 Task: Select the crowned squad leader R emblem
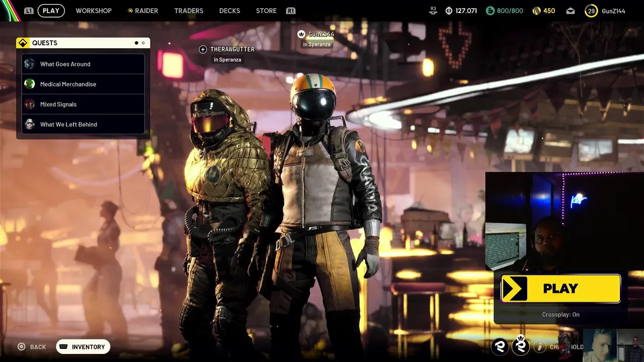click(521, 345)
